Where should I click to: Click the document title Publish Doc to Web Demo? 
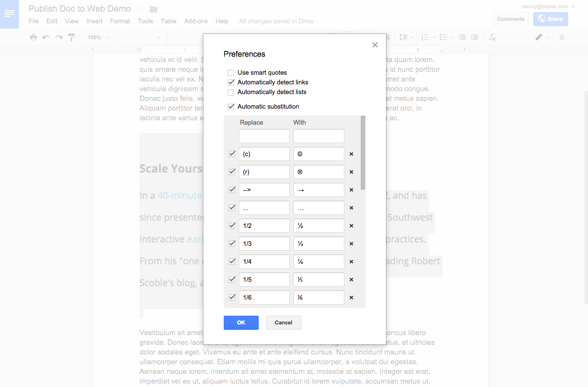tap(80, 9)
